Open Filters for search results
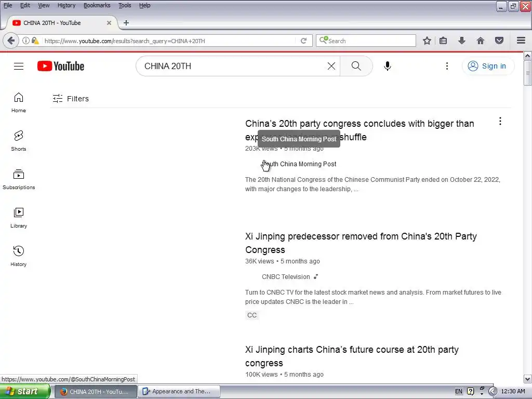The width and height of the screenshot is (532, 399). [x=71, y=98]
